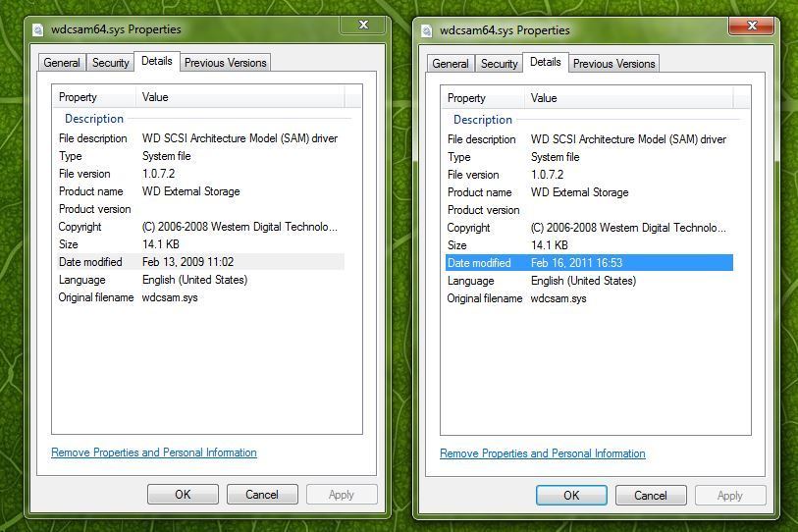Click OK button in left Properties window

click(183, 495)
